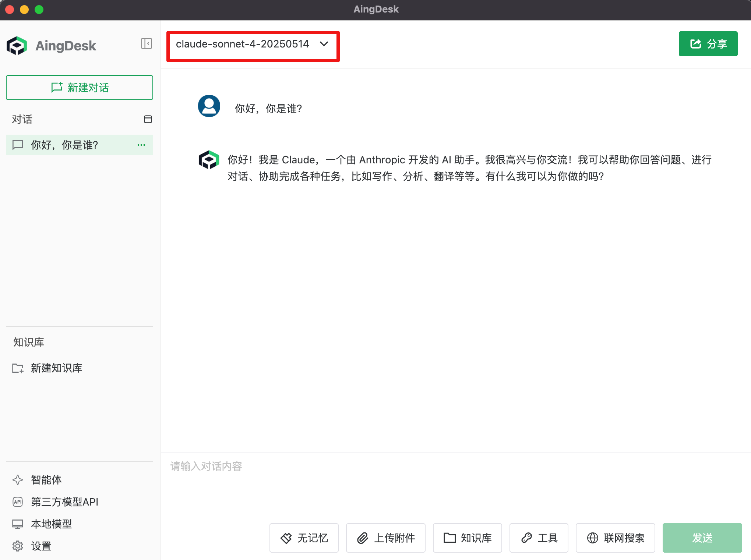Image resolution: width=751 pixels, height=560 pixels.
Task: Click the AingDesk logo icon
Action: click(x=17, y=46)
